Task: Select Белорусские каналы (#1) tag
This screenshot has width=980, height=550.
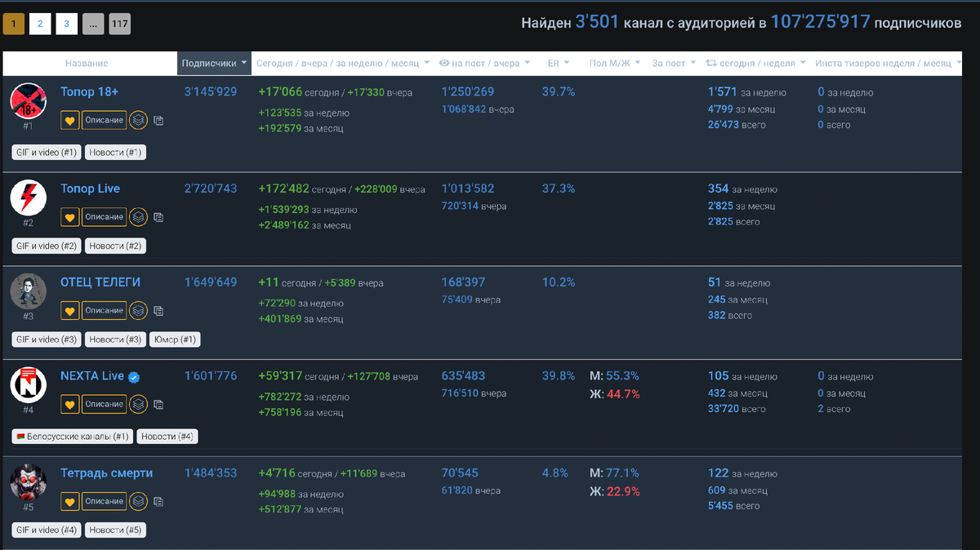Action: pos(72,437)
